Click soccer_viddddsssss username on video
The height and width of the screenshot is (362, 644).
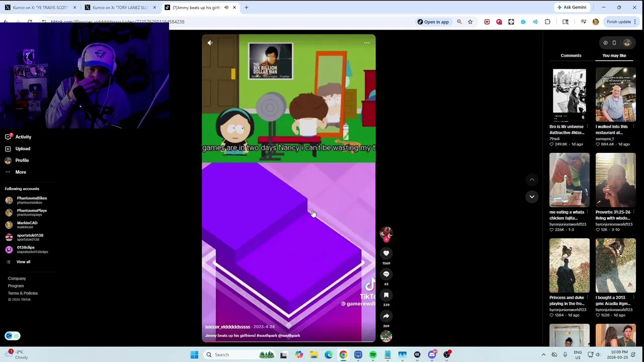[x=227, y=327]
